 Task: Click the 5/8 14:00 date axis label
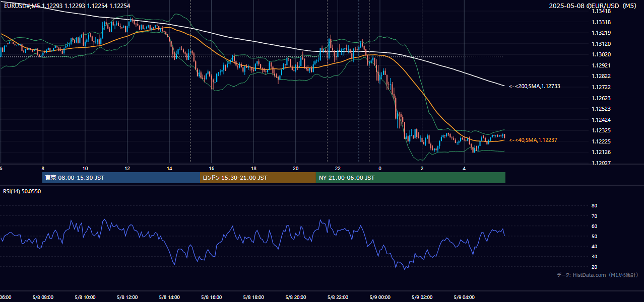(x=169, y=297)
